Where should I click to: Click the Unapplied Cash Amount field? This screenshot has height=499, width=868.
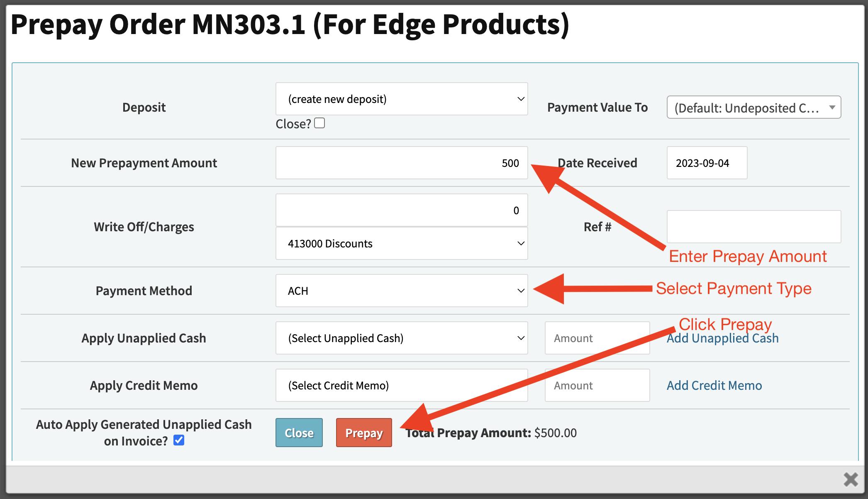[x=597, y=338]
